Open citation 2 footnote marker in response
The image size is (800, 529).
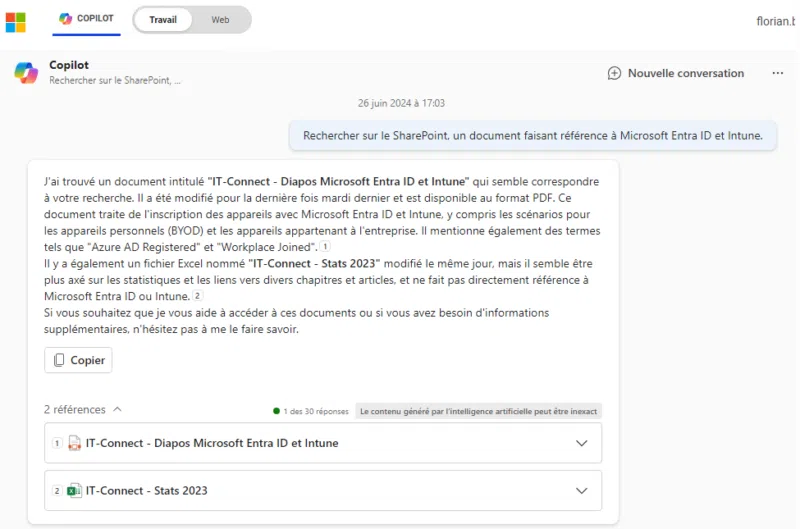(197, 296)
